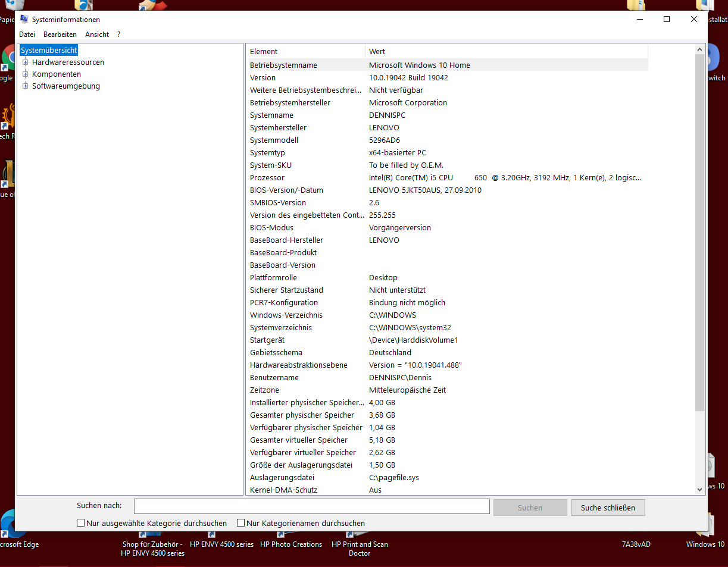Minimize the Systeminformationen window
Image resolution: width=728 pixels, height=567 pixels.
pos(639,19)
